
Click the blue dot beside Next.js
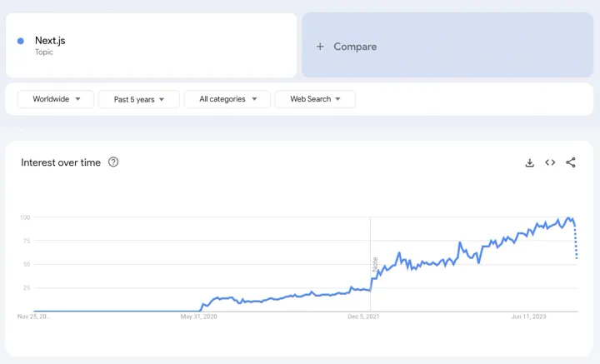[x=21, y=41]
